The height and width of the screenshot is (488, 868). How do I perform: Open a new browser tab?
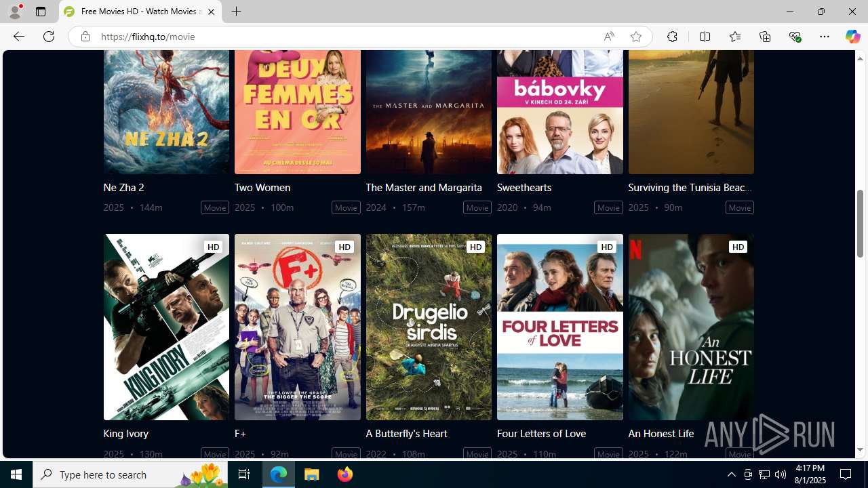pyautogui.click(x=237, y=12)
